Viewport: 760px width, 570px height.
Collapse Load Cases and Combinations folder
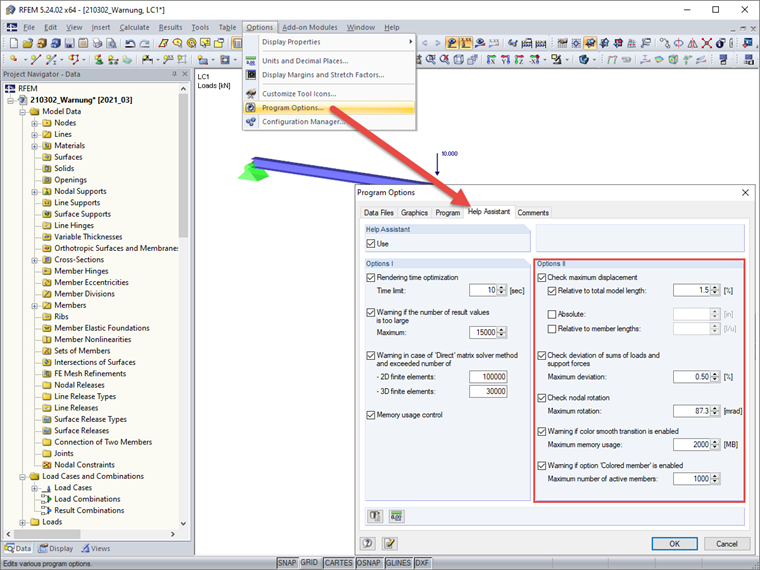22,476
